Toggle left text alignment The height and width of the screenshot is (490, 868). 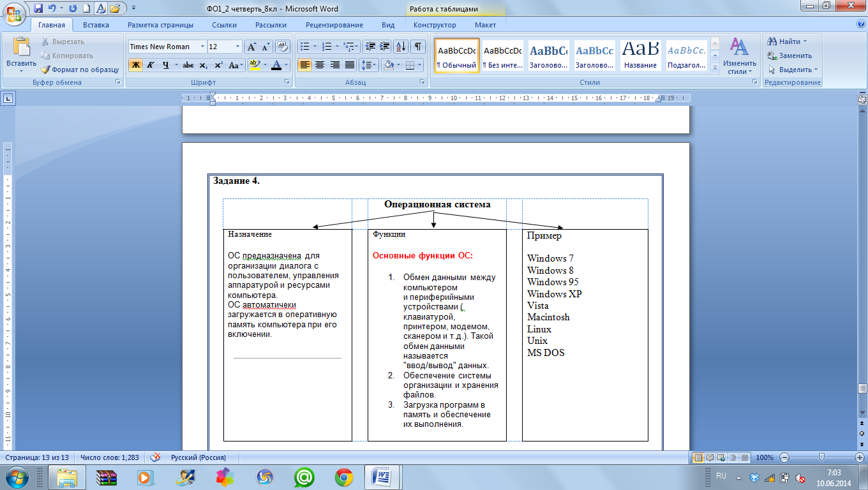(305, 65)
